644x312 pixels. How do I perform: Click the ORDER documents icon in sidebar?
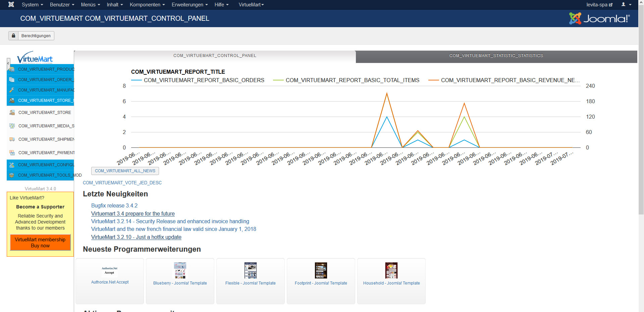click(12, 80)
